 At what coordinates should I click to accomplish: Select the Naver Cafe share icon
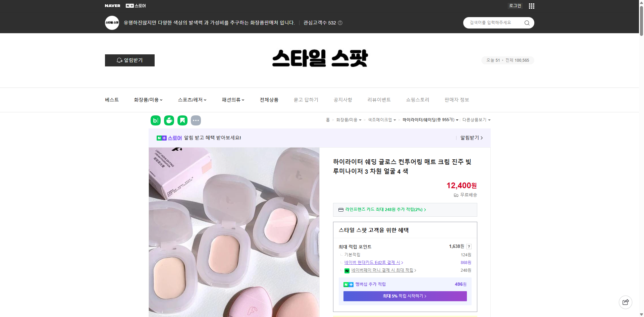coord(169,120)
